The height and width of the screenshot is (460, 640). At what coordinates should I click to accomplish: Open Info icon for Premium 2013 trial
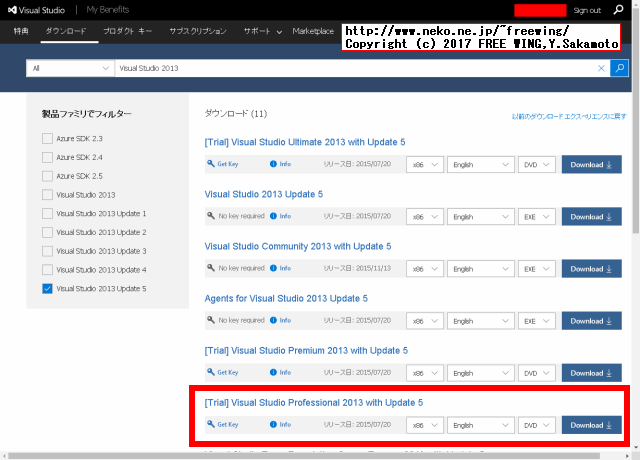273,372
